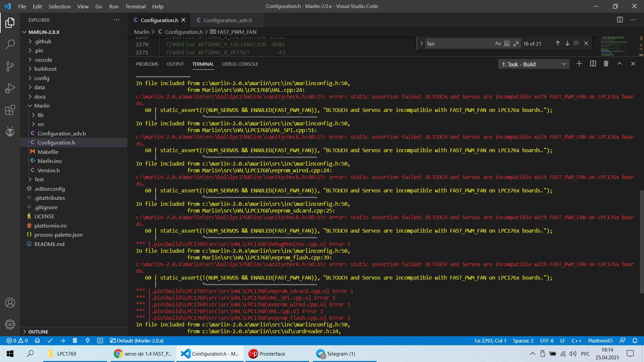Viewport: 644px width, 362px height.
Task: Toggle Find in Selection
Action: [x=577, y=43]
